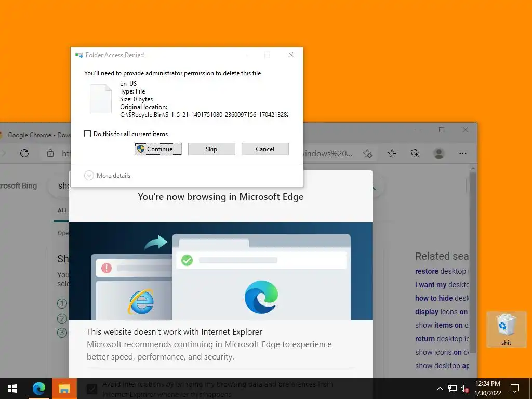Click the blank file icon for en-US
The height and width of the screenshot is (399, 532).
coord(100,98)
